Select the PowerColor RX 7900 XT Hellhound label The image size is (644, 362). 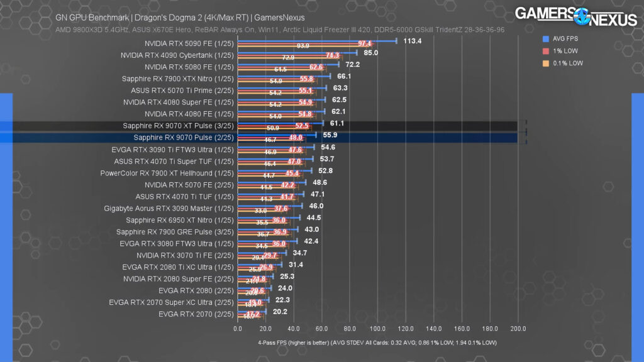pos(167,173)
